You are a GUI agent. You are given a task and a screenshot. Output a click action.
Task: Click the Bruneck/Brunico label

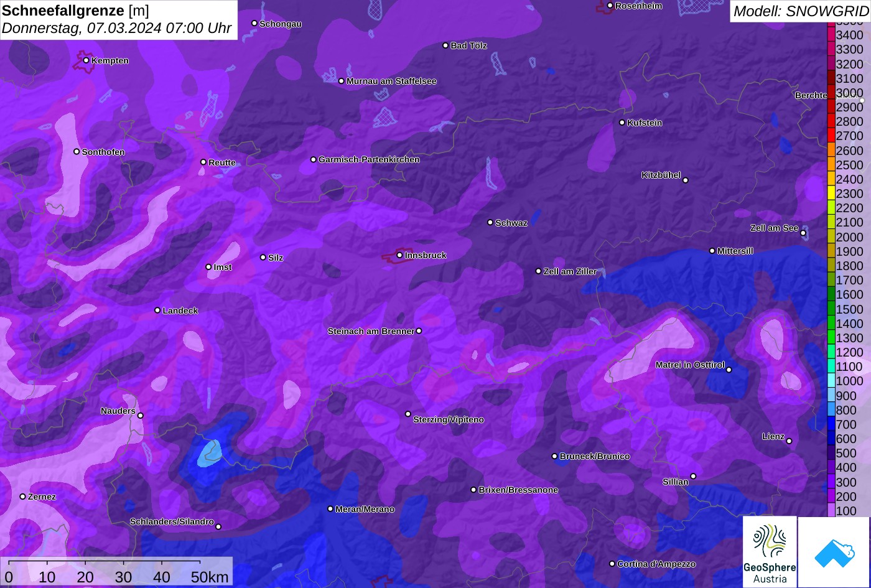pyautogui.click(x=595, y=456)
